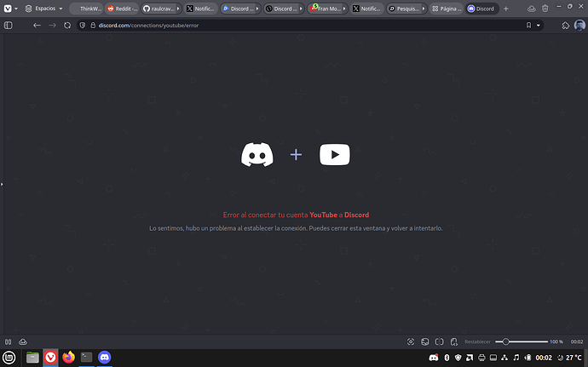
Task: Open the music note sound applet
Action: 516,358
